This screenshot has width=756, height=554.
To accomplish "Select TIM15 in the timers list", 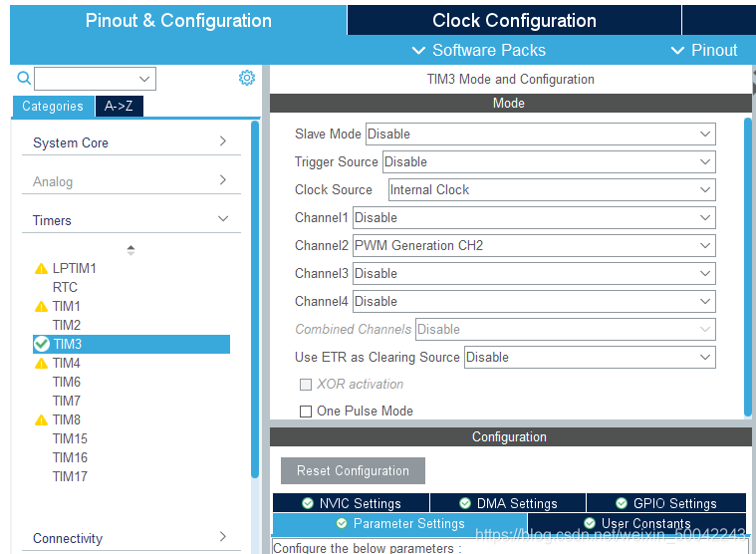I will (x=70, y=438).
